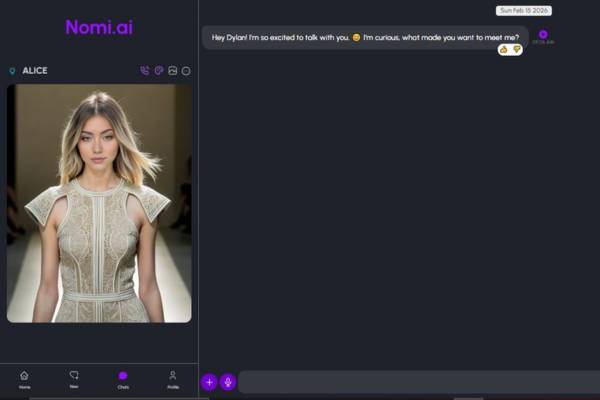This screenshot has height=400, width=600.
Task: Click the location pin beside ALICE
Action: tap(12, 71)
